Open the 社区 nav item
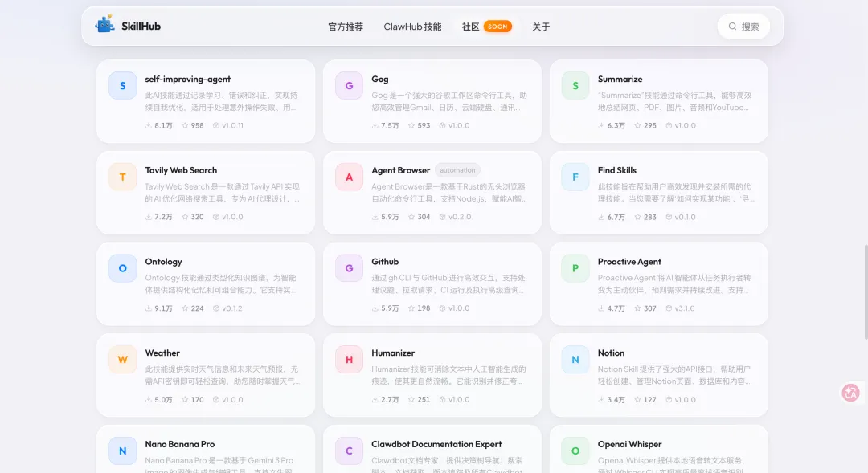The height and width of the screenshot is (473, 868). pos(470,27)
